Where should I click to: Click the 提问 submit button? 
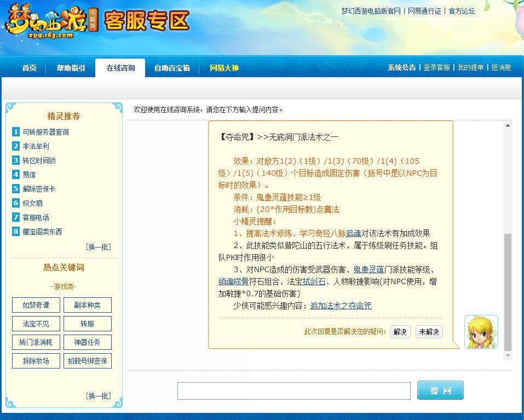point(440,390)
